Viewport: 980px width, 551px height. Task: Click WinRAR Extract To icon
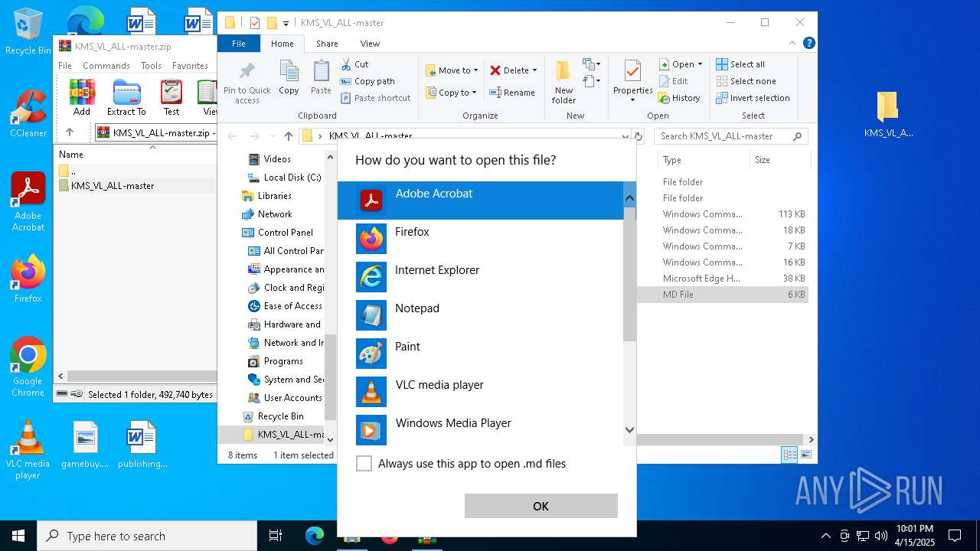click(x=126, y=97)
